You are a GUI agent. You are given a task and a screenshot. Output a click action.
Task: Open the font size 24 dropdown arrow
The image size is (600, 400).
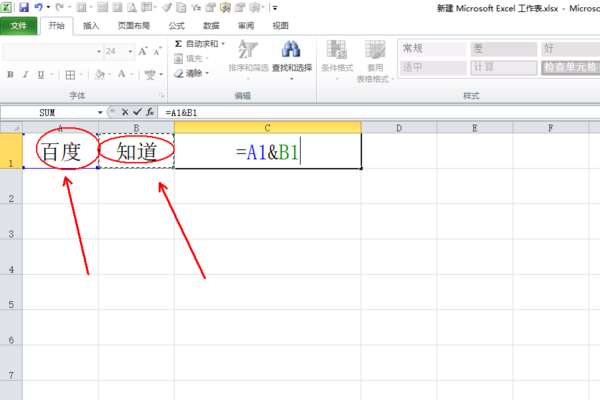(x=130, y=51)
